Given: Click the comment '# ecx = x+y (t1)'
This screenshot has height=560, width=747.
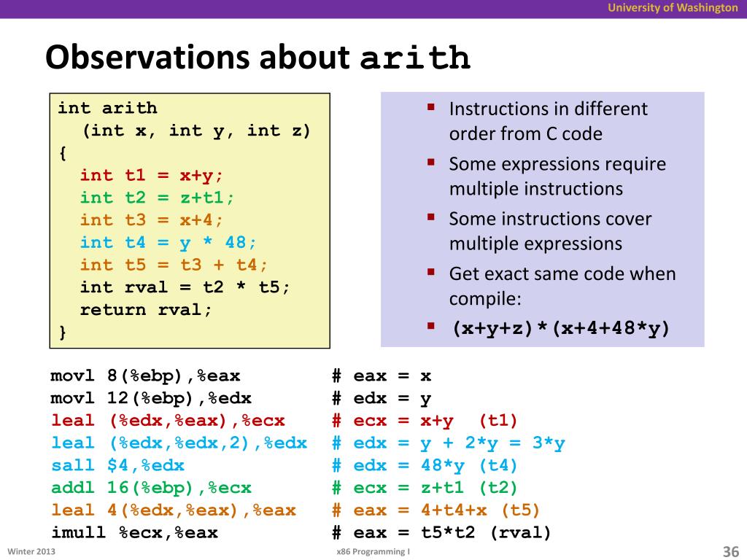Looking at the screenshot, I should pos(425,421).
